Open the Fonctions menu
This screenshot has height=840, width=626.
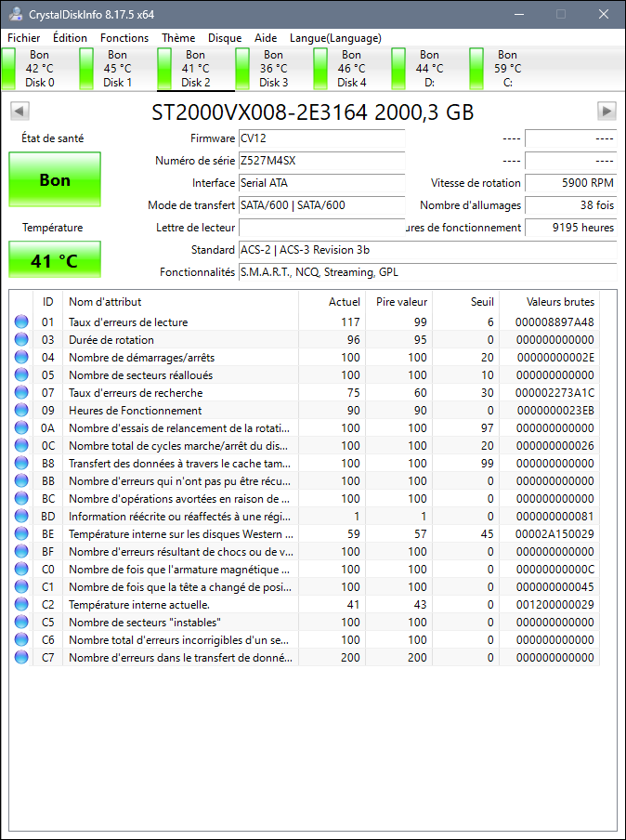point(124,38)
